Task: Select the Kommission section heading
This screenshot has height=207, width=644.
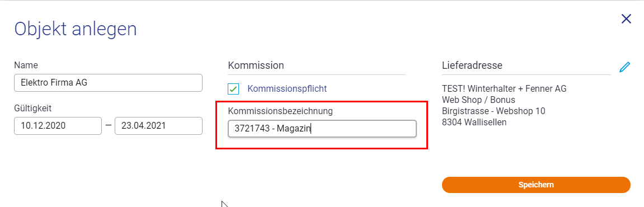Action: [256, 65]
